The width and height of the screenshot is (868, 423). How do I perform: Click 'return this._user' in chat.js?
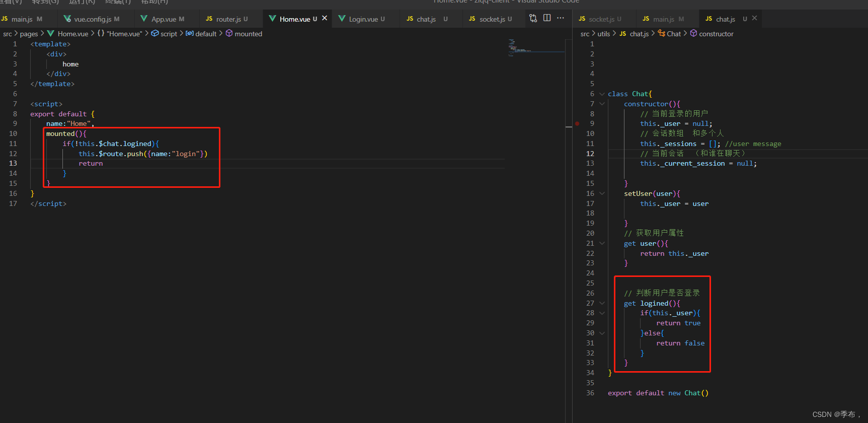click(674, 253)
